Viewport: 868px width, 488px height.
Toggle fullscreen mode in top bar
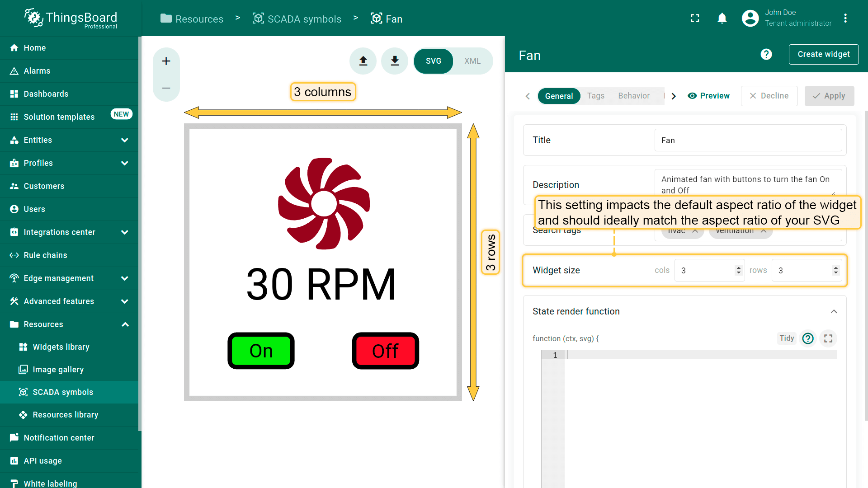coord(695,18)
